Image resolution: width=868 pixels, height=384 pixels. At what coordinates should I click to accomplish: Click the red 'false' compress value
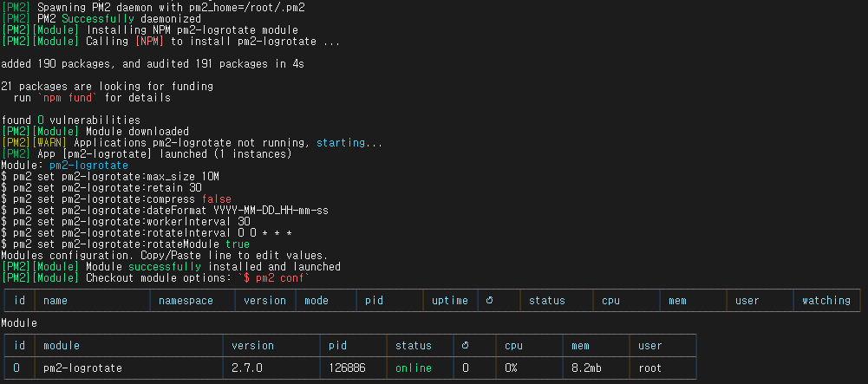coord(217,199)
